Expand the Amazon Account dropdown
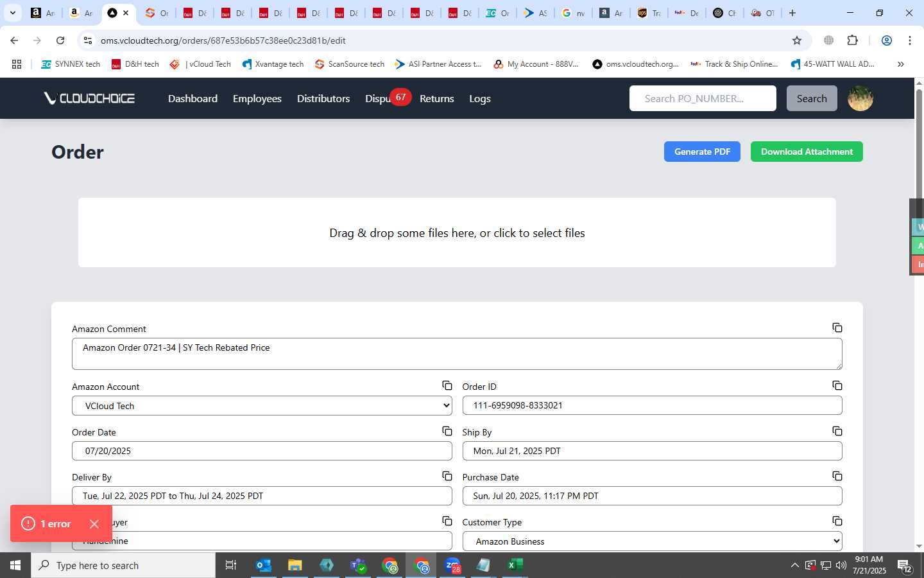 point(262,406)
